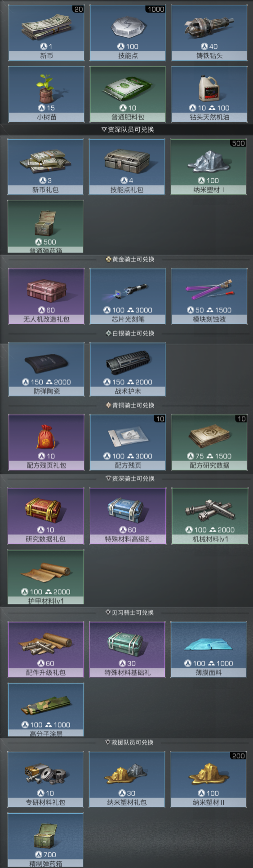The image size is (253, 868).
Task: Open the 普通肥料包 fertilizer item
Action: pos(128,94)
